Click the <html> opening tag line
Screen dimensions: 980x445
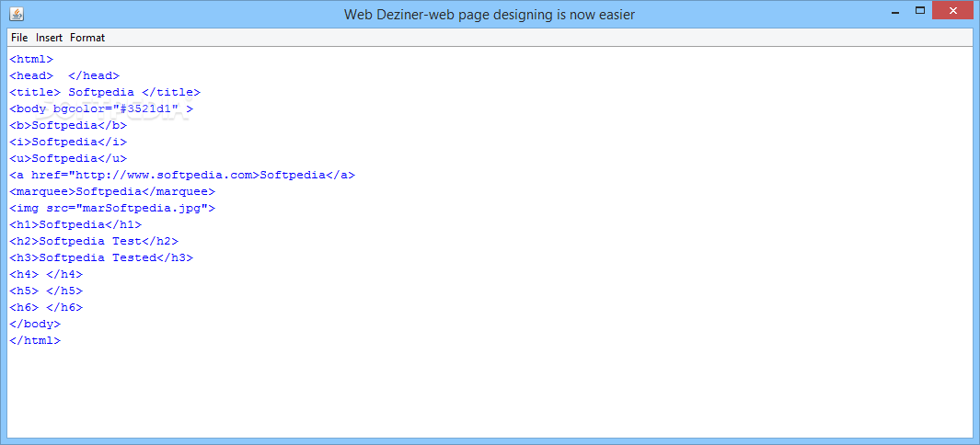tap(31, 59)
